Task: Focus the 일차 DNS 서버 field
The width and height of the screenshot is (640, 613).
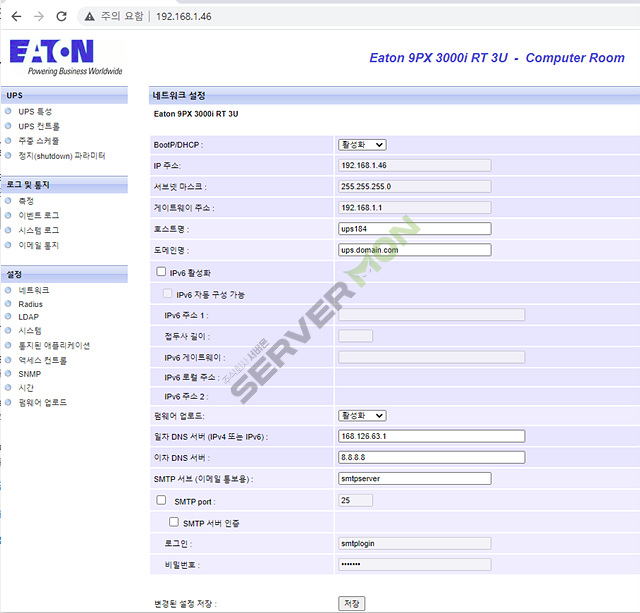Action: [431, 436]
